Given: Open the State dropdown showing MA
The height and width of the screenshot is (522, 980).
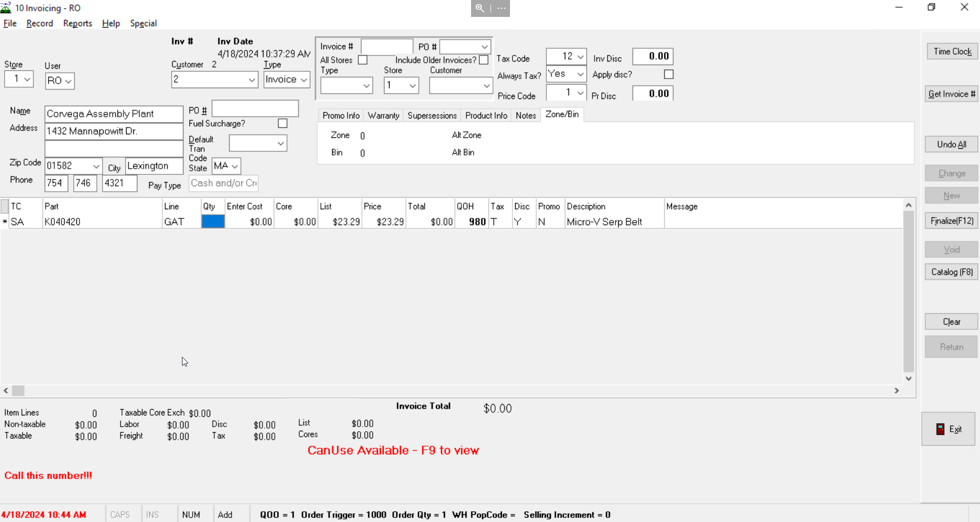Looking at the screenshot, I should (234, 166).
